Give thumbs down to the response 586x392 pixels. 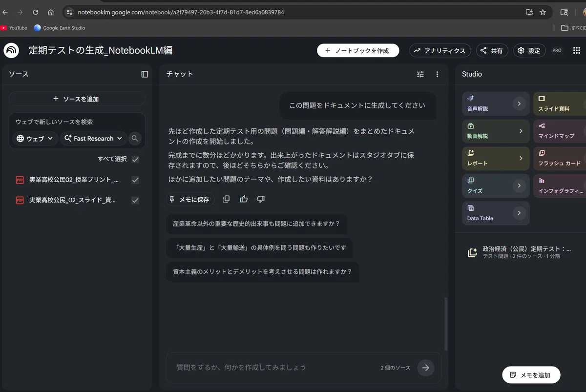261,199
